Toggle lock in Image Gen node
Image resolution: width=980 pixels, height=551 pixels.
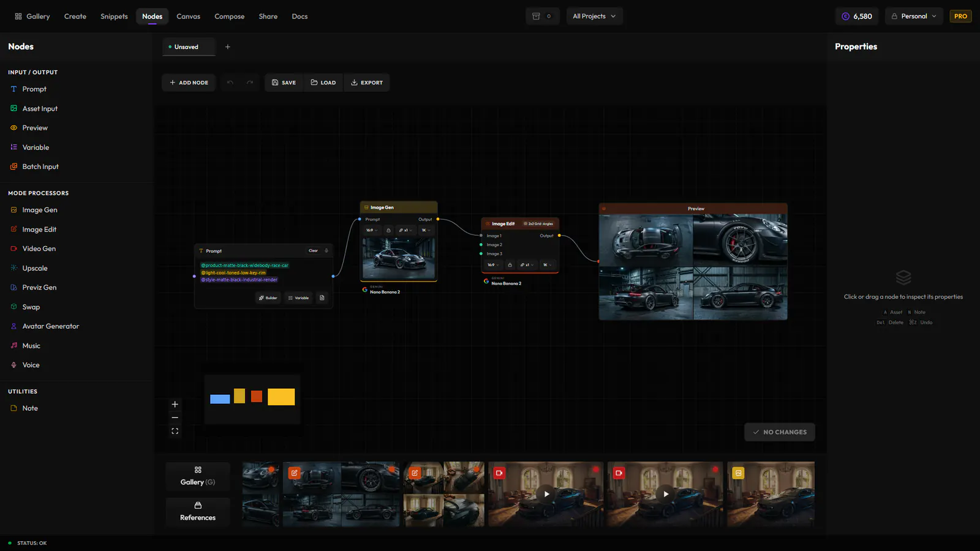coord(388,230)
